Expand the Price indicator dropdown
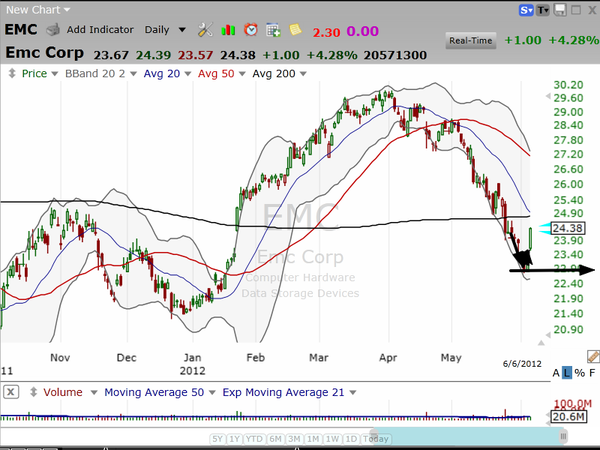 click(54, 73)
